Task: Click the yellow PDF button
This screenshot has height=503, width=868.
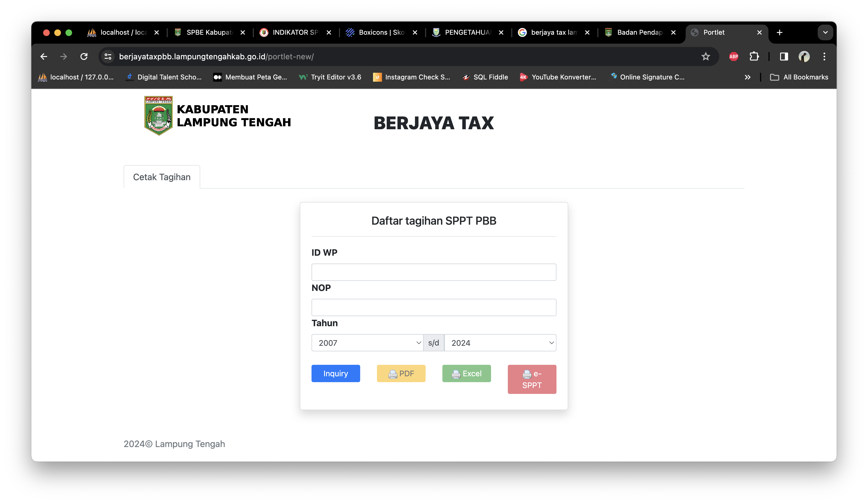Action: 401,373
